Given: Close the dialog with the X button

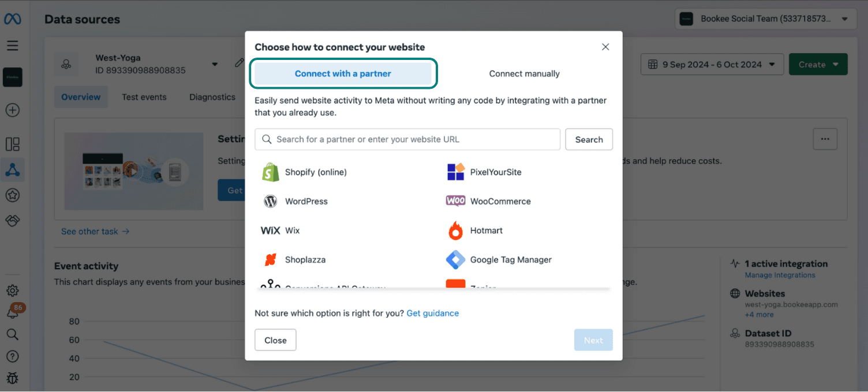Looking at the screenshot, I should click(605, 47).
